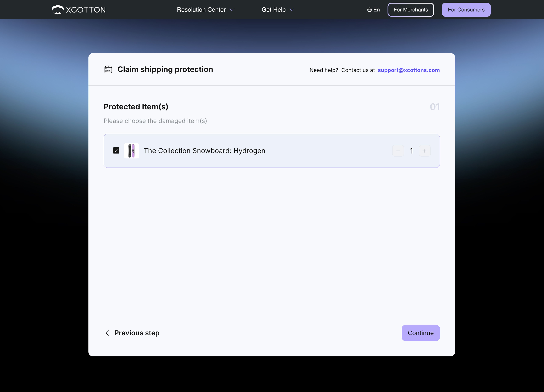Viewport: 544px width, 392px height.
Task: Click the For Merchants button
Action: click(x=411, y=10)
